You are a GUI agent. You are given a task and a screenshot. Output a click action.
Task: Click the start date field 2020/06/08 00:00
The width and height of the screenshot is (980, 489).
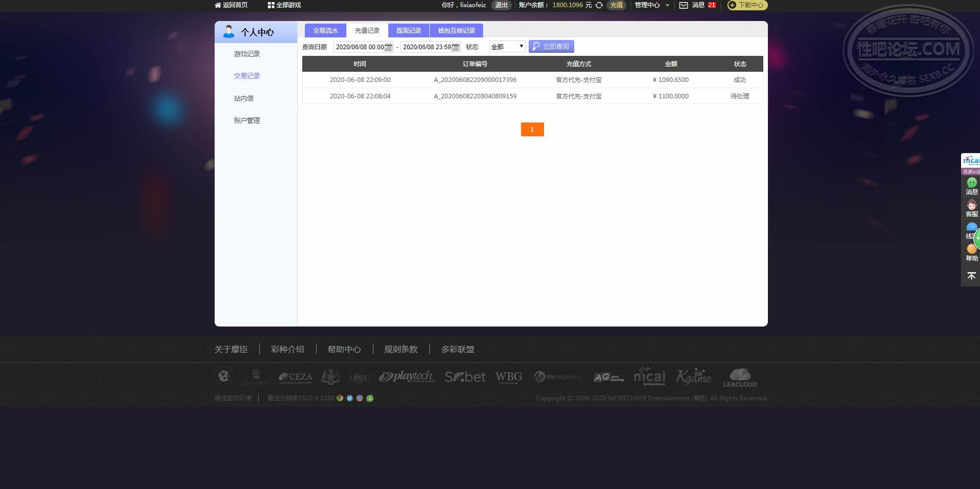[363, 47]
